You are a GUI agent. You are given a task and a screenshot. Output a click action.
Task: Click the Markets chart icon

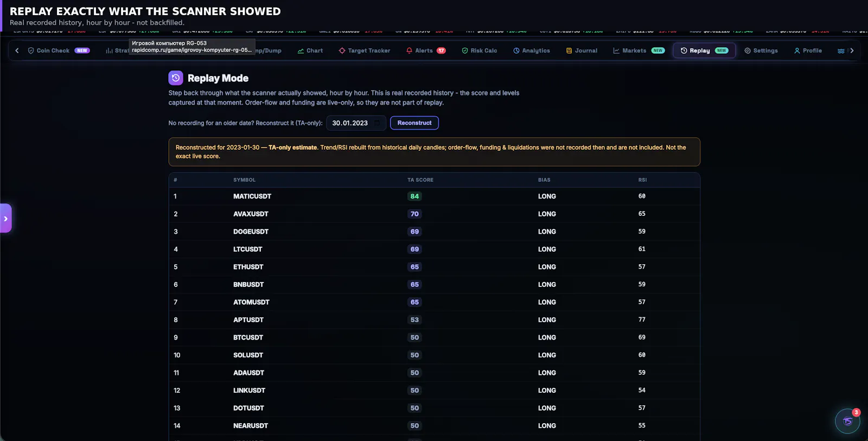point(616,50)
